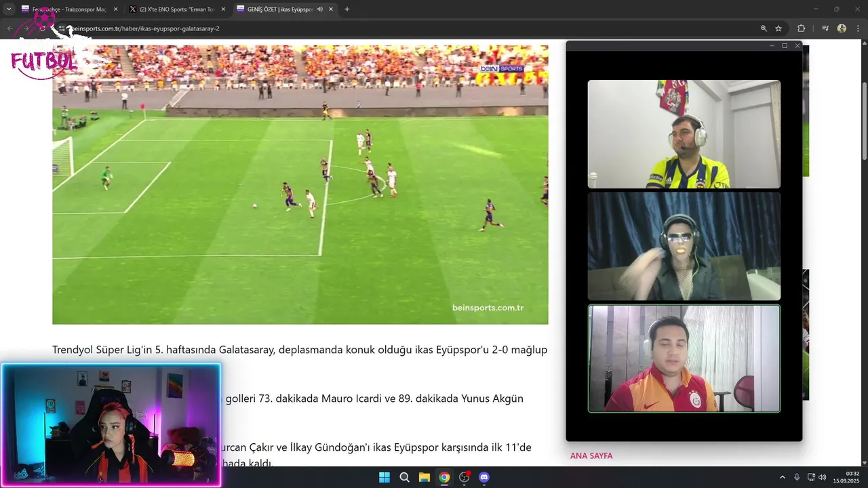Open the Chrome extensions puzzle icon
The height and width of the screenshot is (488, 868).
coord(801,28)
